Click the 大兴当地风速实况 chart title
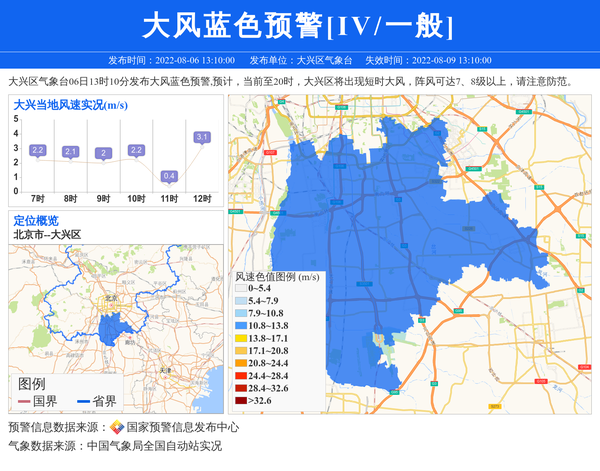The width and height of the screenshot is (600, 471). 70,104
